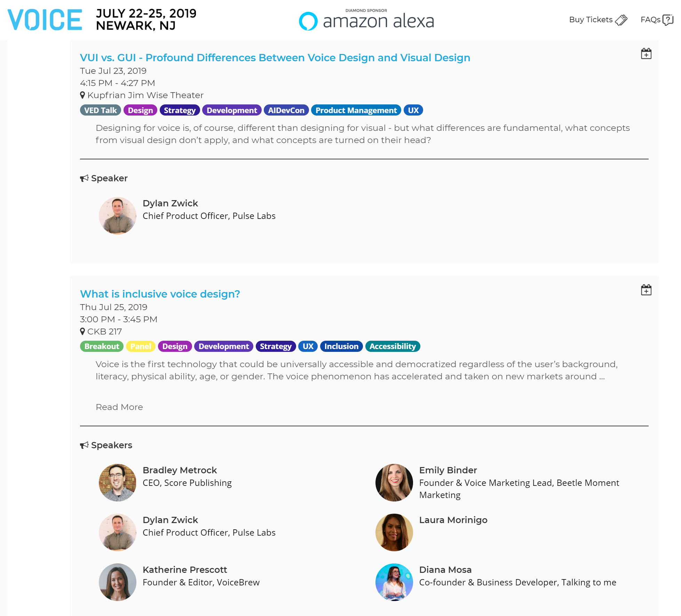Click the green Breakout tag
The width and height of the screenshot is (681, 616).
tap(102, 346)
